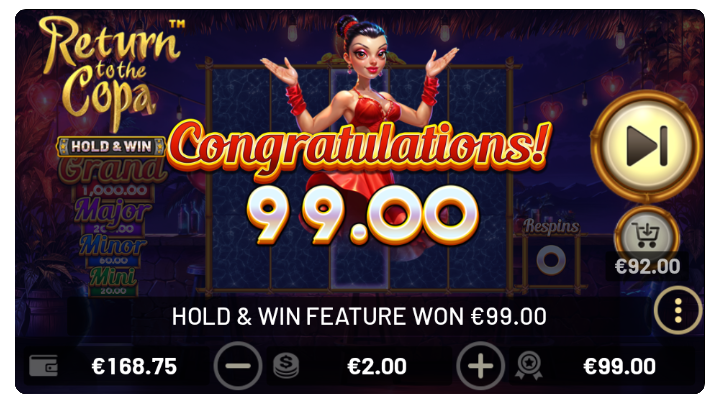Click the Return to the Copa logo
The width and height of the screenshot is (720, 408).
[x=109, y=69]
